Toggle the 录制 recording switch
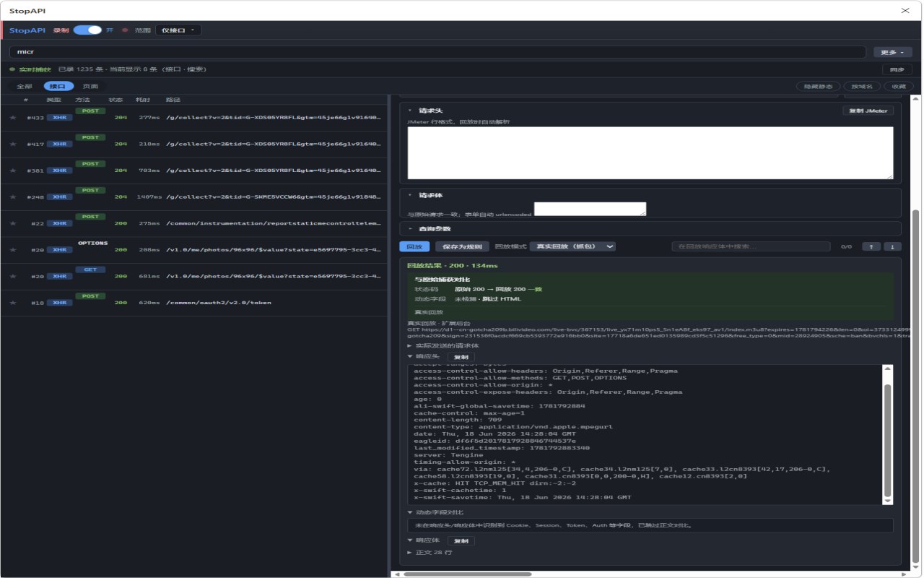This screenshot has height=578, width=924. pos(87,30)
